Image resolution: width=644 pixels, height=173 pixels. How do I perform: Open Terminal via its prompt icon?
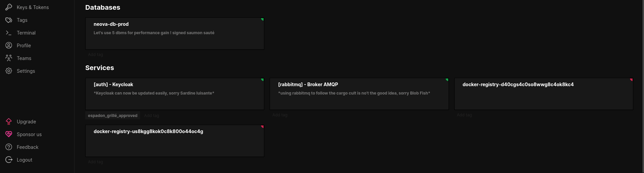[9, 33]
